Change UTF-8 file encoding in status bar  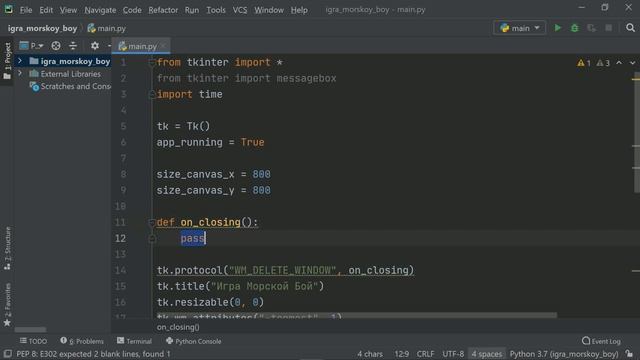click(x=453, y=354)
